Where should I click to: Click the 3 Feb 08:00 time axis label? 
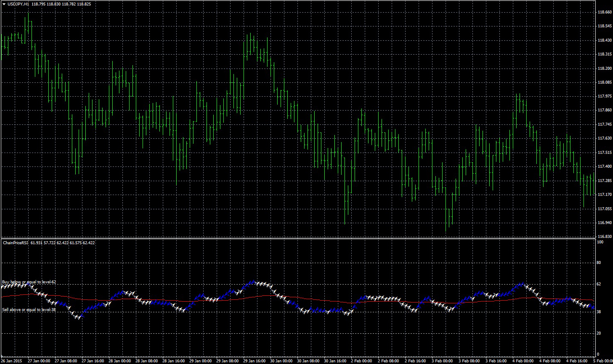[x=469, y=361]
